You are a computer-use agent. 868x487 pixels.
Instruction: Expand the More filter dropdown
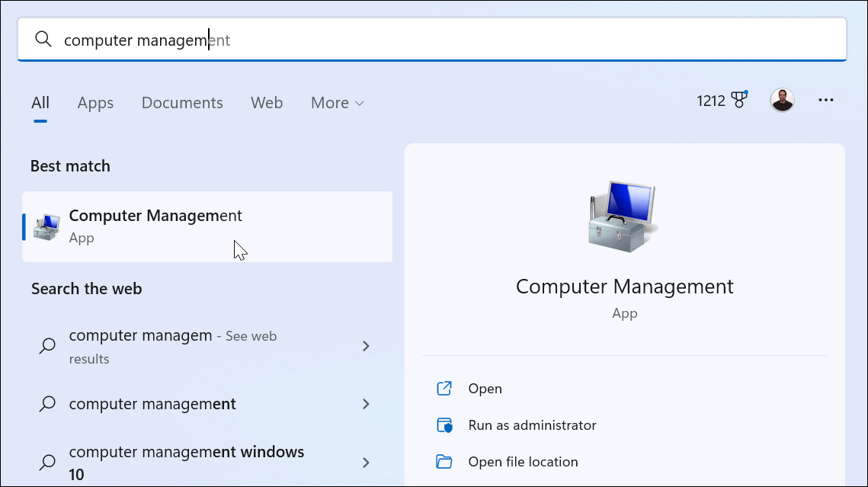[x=337, y=102]
